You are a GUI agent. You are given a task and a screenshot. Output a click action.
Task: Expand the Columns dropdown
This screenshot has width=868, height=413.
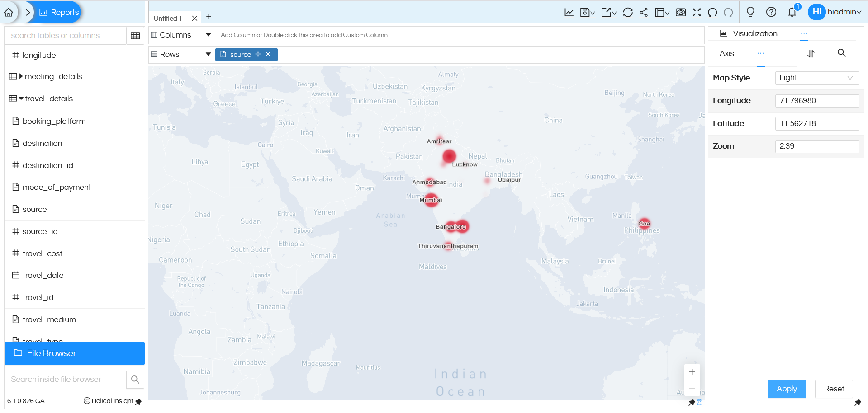[208, 34]
